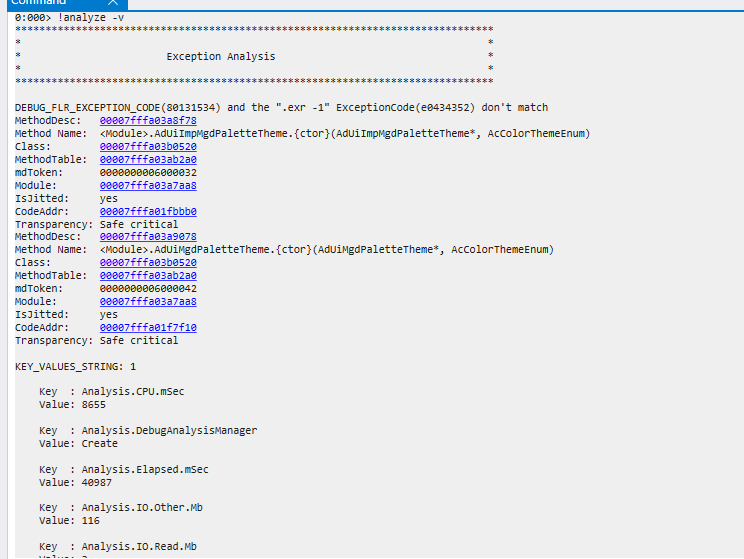
Task: Click the value 8655
Action: tap(93, 405)
